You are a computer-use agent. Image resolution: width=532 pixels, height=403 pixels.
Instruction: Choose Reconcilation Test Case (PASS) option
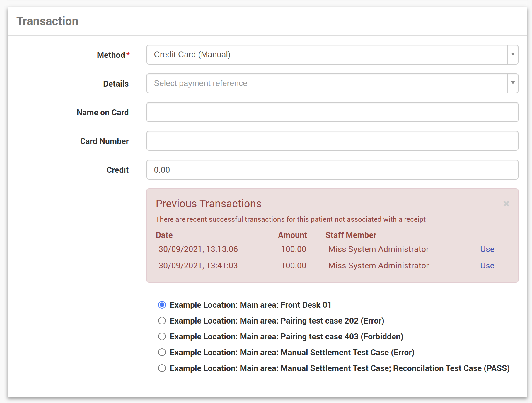162,368
